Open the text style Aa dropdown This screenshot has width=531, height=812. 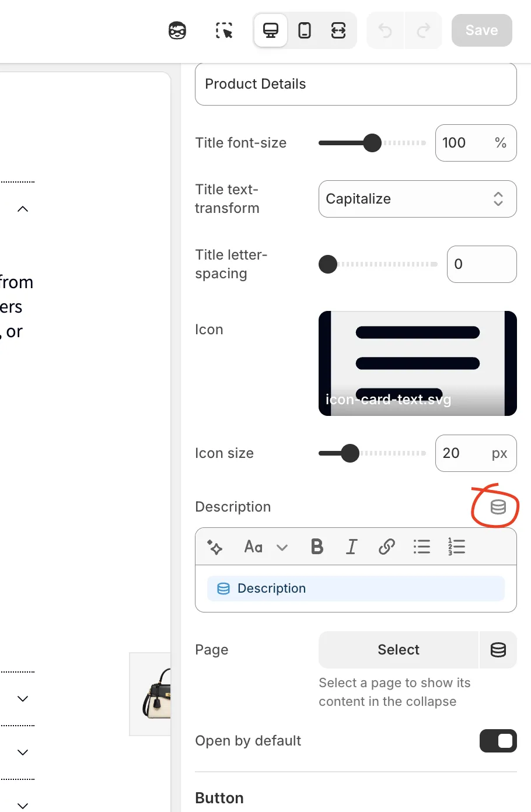point(265,547)
